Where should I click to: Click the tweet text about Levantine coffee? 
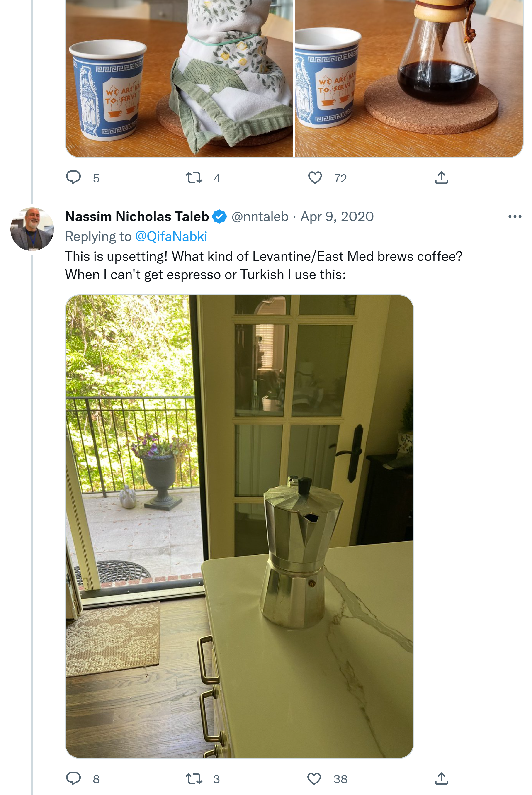263,265
